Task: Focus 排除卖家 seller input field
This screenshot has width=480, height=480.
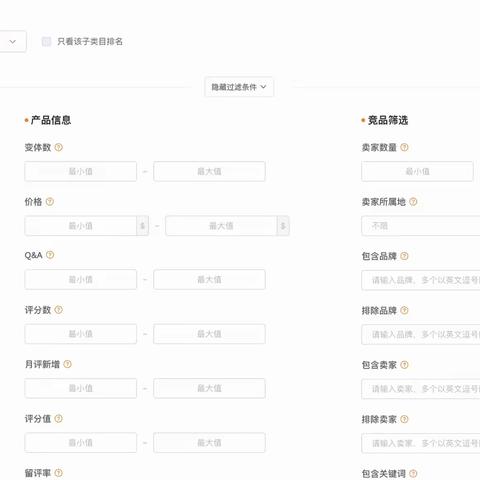Action: click(421, 443)
